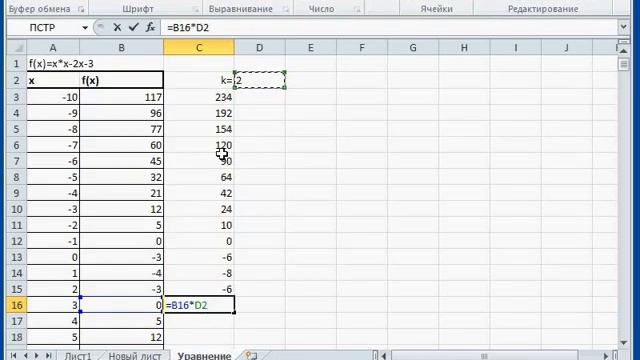Image resolution: width=640 pixels, height=360 pixels.
Task: Click cell with value 117
Action: 121,97
